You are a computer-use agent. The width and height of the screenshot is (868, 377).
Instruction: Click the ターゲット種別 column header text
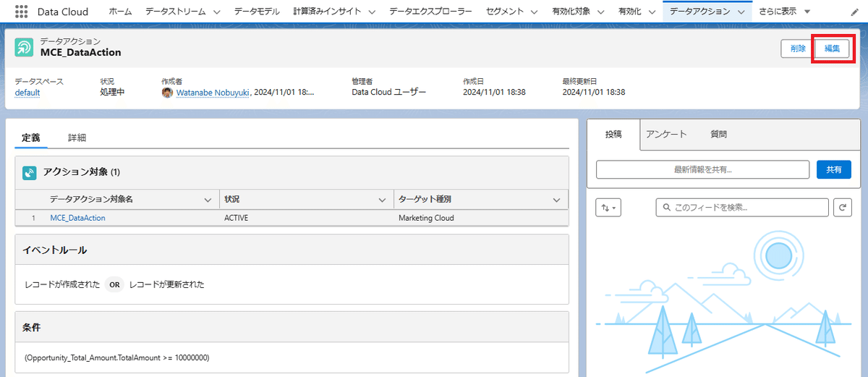click(x=425, y=200)
